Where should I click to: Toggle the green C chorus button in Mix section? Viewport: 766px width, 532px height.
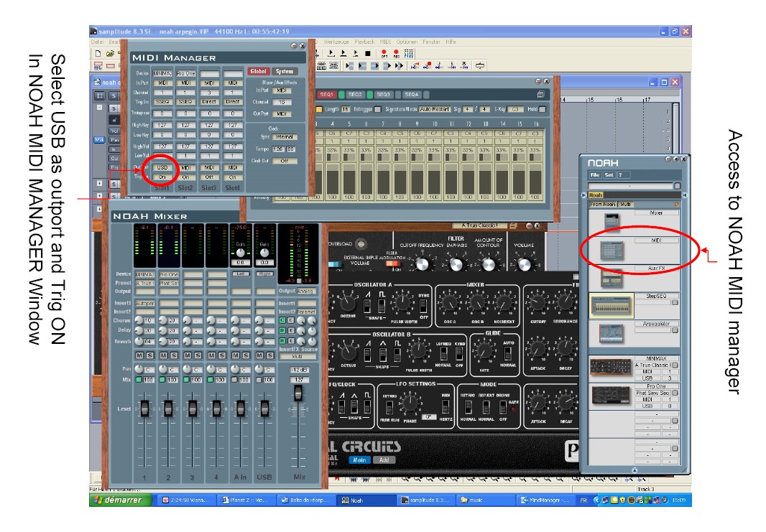[x=282, y=320]
